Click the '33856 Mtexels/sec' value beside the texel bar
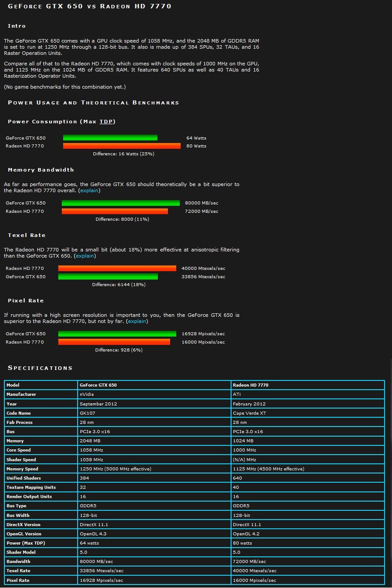Screen dimensions: 392x588 click(x=203, y=277)
